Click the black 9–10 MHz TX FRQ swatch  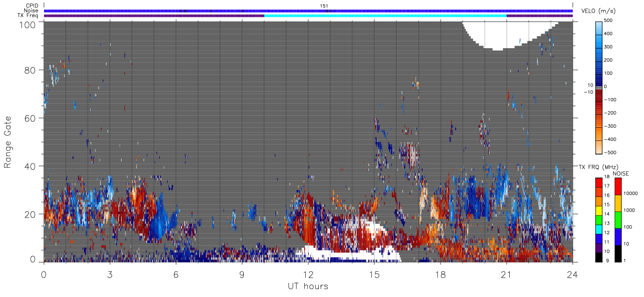click(598, 257)
